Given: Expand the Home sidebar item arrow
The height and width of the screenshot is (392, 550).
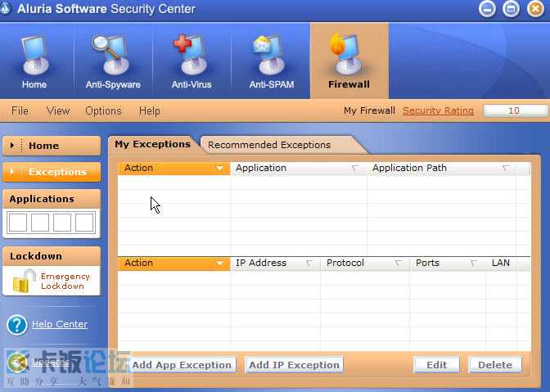Looking at the screenshot, I should pyautogui.click(x=12, y=145).
